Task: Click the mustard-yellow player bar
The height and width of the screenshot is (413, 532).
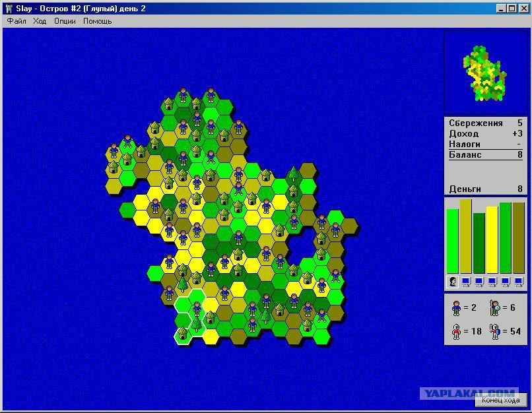Action: click(466, 236)
